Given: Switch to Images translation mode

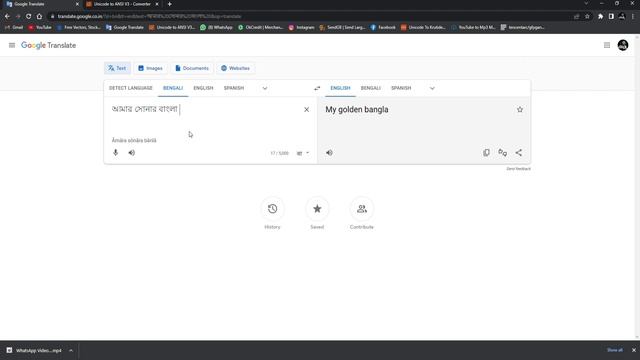Looking at the screenshot, I should tap(150, 68).
